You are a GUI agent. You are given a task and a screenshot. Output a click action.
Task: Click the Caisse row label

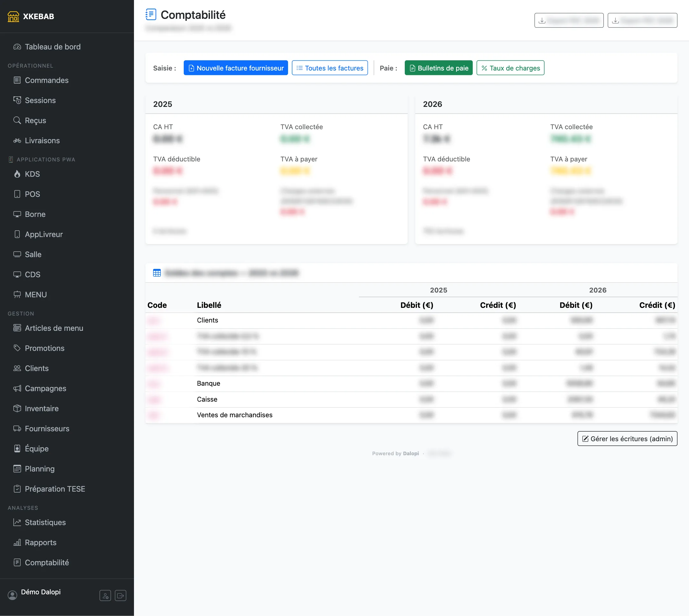point(207,399)
